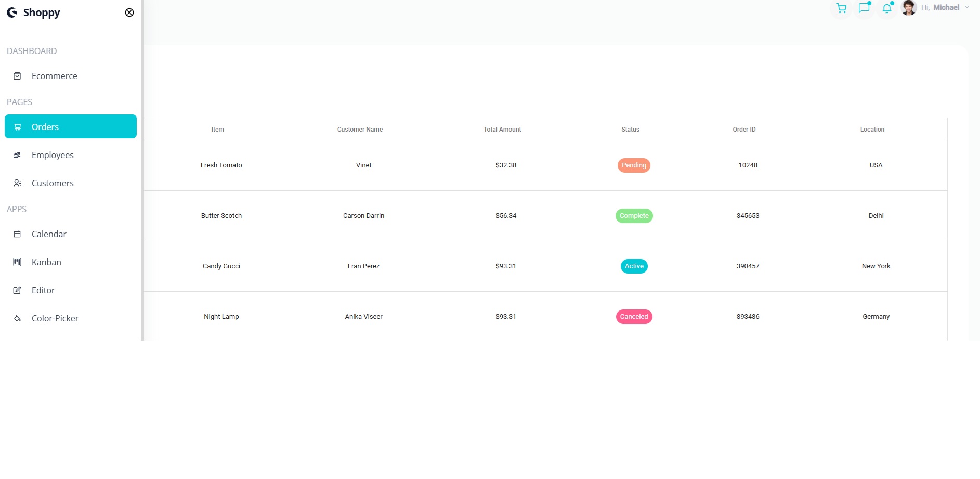Click the Calendar icon in sidebar
980x479 pixels.
[17, 234]
